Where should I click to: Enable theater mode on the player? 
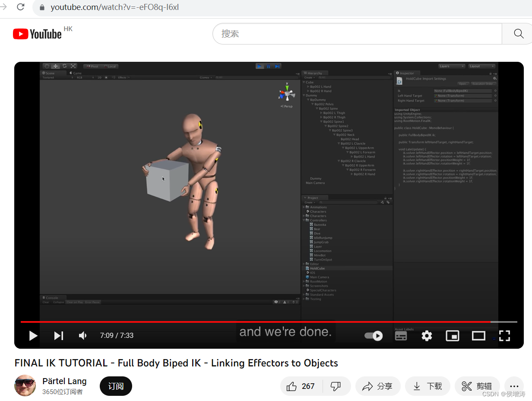click(x=478, y=335)
